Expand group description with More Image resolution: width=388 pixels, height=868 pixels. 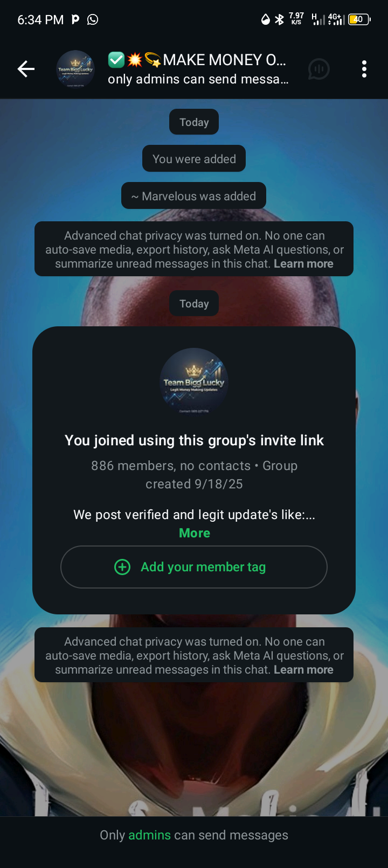coord(195,533)
